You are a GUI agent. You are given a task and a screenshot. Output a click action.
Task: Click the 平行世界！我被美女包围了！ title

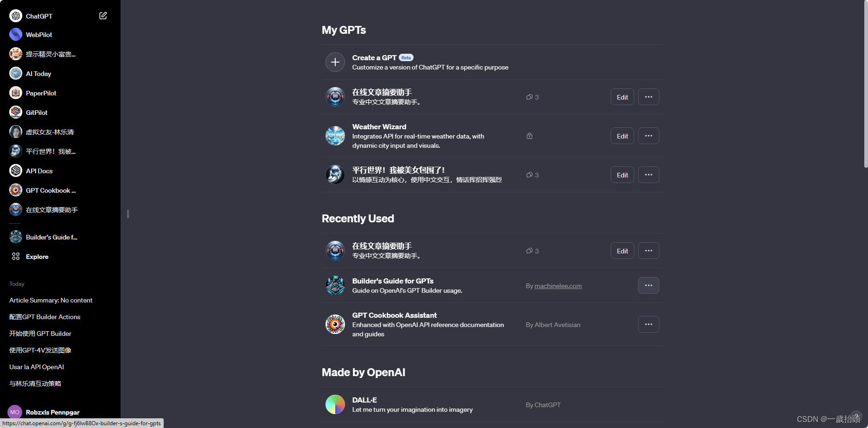pyautogui.click(x=398, y=170)
